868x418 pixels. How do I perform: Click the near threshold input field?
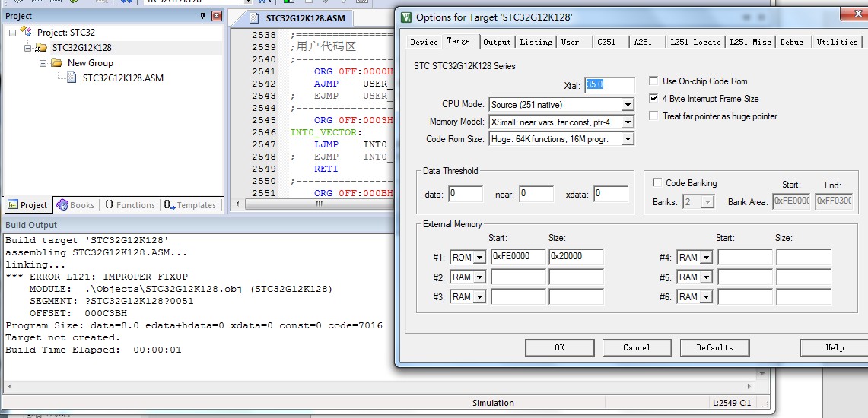click(x=536, y=194)
